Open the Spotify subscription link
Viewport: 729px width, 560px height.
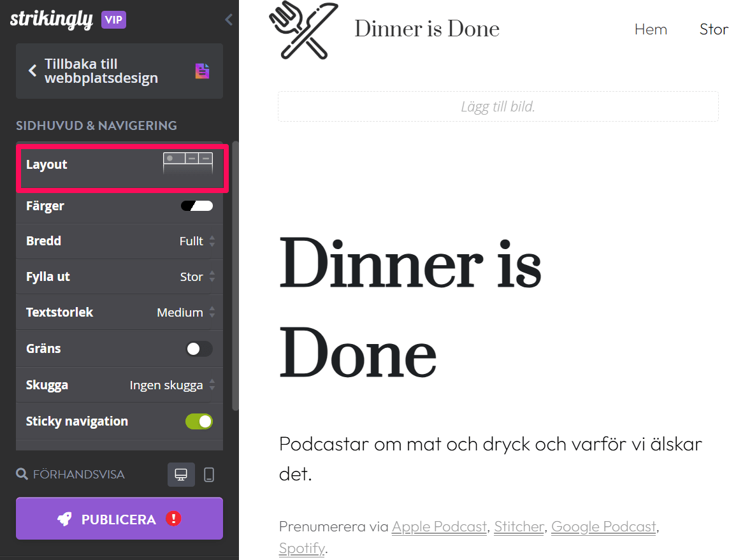point(301,549)
